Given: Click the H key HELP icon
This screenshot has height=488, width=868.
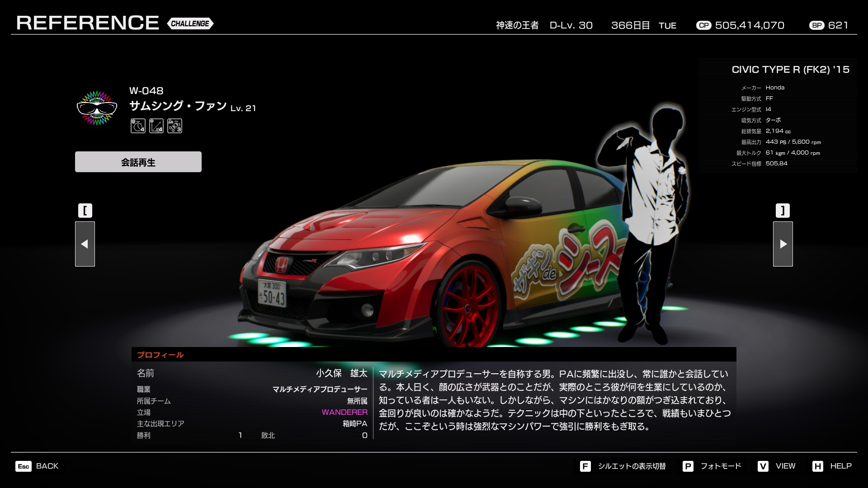Looking at the screenshot, I should pyautogui.click(x=817, y=466).
